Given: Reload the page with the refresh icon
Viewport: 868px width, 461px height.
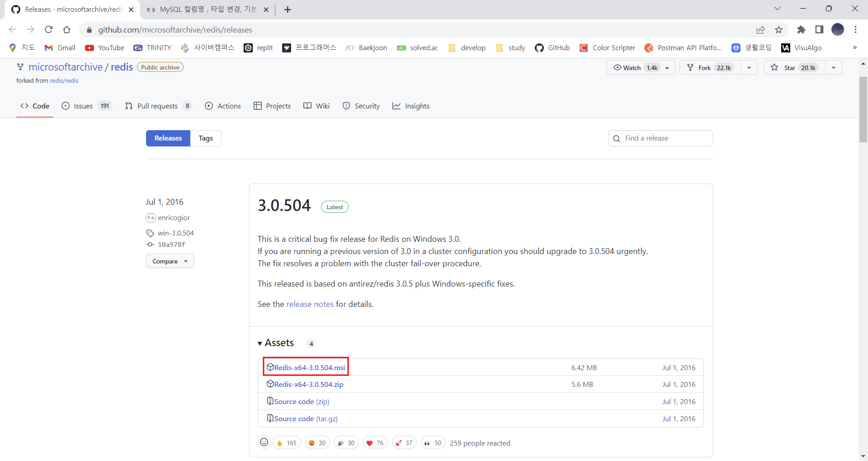Looking at the screenshot, I should [49, 29].
